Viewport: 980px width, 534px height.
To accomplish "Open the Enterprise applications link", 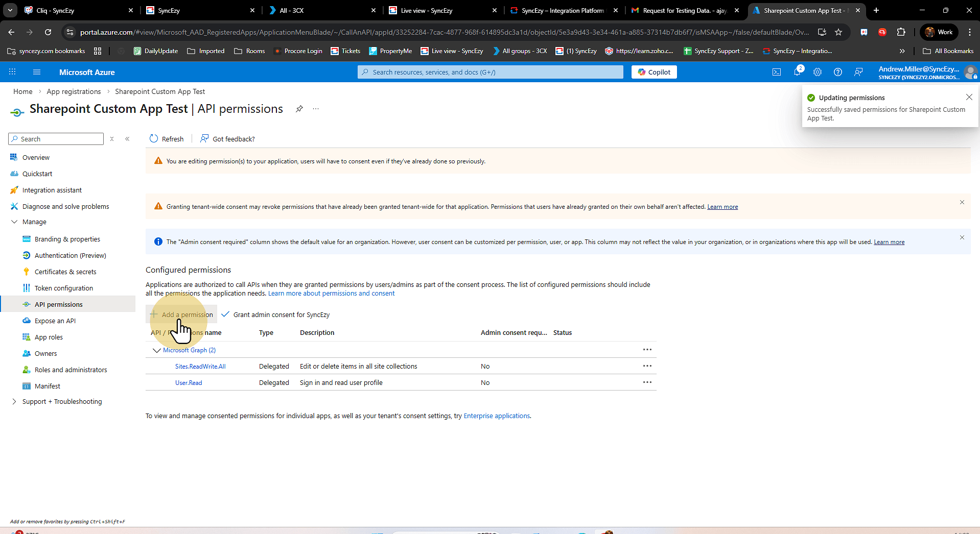I will (x=496, y=416).
